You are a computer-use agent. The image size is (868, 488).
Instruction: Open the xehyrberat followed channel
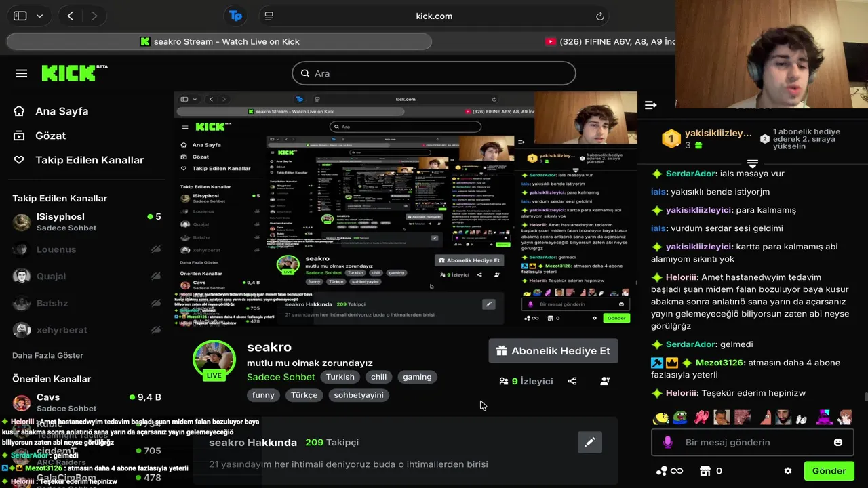(87, 330)
